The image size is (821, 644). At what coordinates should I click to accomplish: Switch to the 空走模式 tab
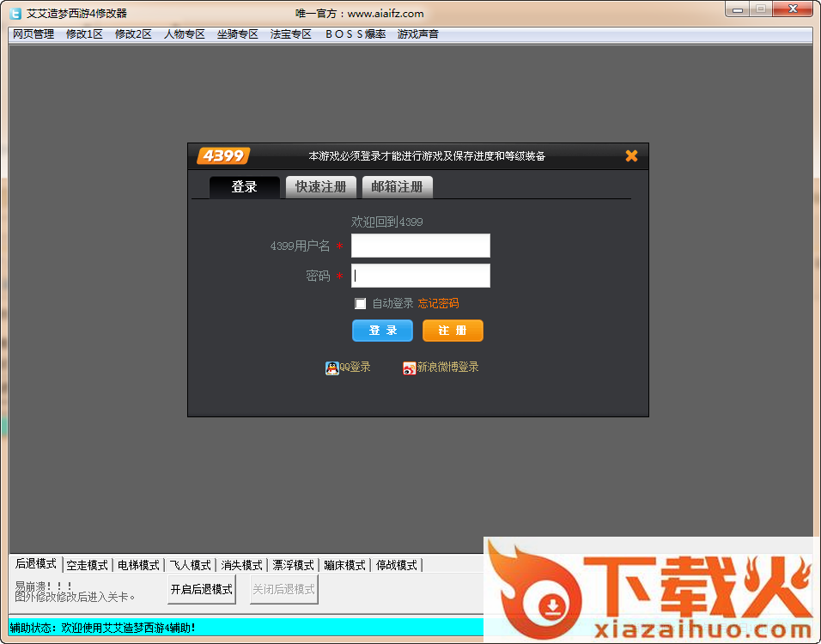point(87,566)
